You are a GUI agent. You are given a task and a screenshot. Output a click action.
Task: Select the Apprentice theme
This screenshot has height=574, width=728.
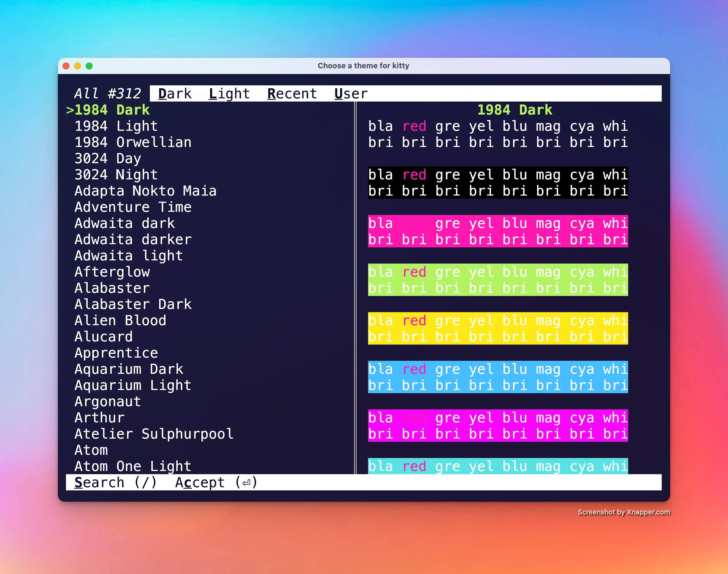click(116, 353)
